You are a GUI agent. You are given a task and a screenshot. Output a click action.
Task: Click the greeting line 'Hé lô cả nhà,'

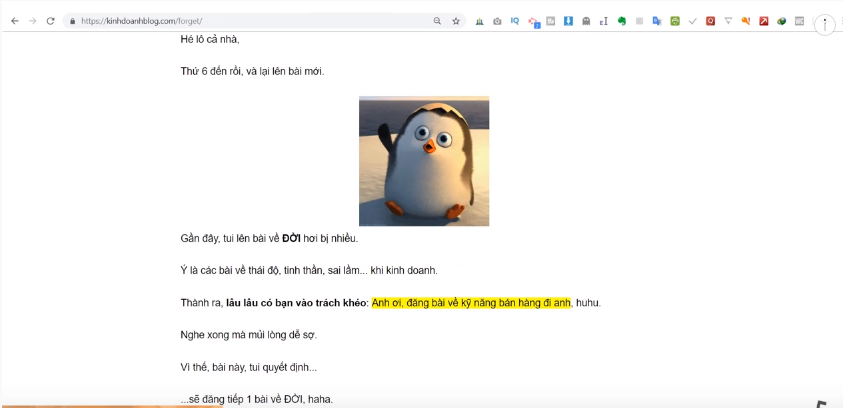[210, 39]
